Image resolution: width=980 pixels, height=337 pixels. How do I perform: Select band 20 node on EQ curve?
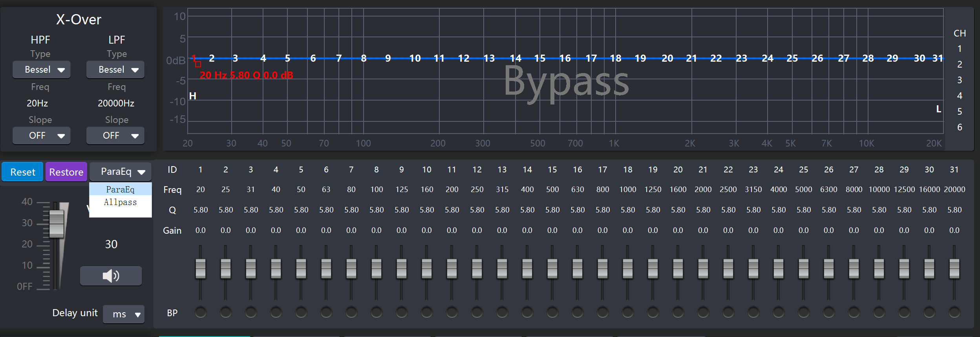pos(667,59)
